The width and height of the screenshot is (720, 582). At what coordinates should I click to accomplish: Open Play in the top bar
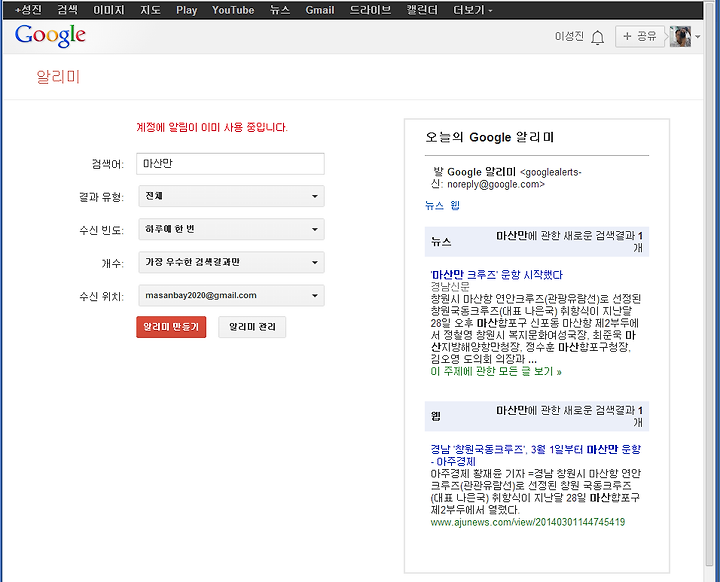pos(186,10)
